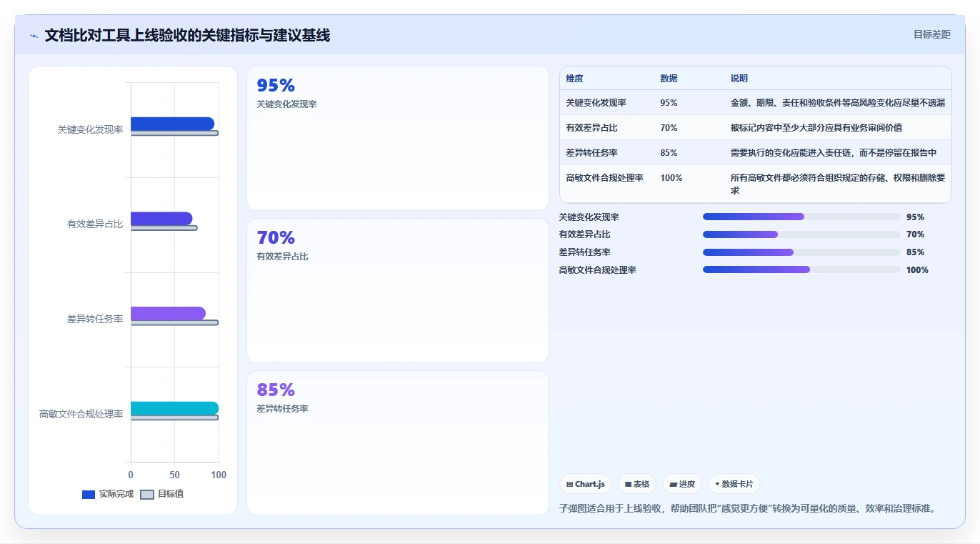This screenshot has width=980, height=544.
Task: Click the description starting with 金额、期限、责任
Action: coord(837,103)
